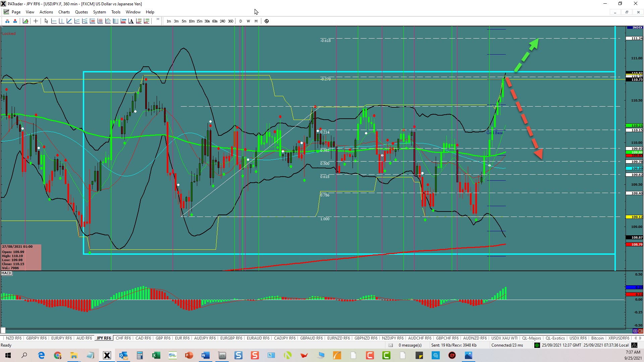The width and height of the screenshot is (644, 362).
Task: Switch to weekly W timeframe
Action: click(248, 21)
